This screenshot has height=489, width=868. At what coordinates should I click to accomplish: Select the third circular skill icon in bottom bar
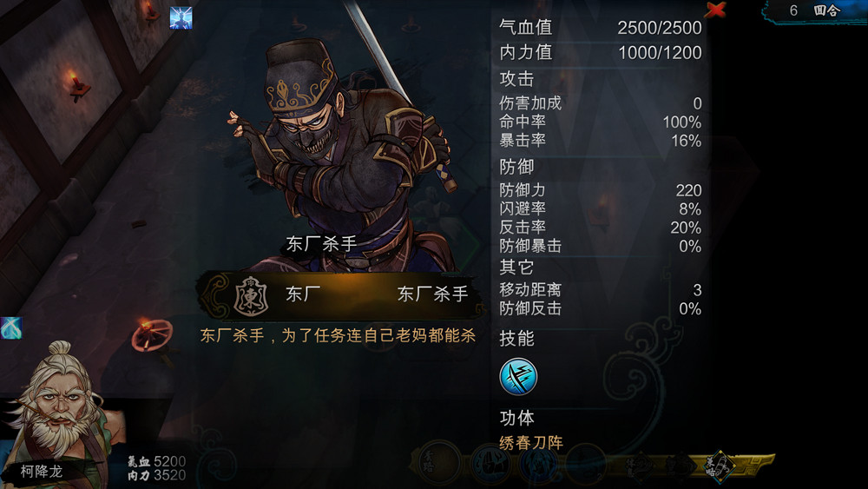(538, 464)
